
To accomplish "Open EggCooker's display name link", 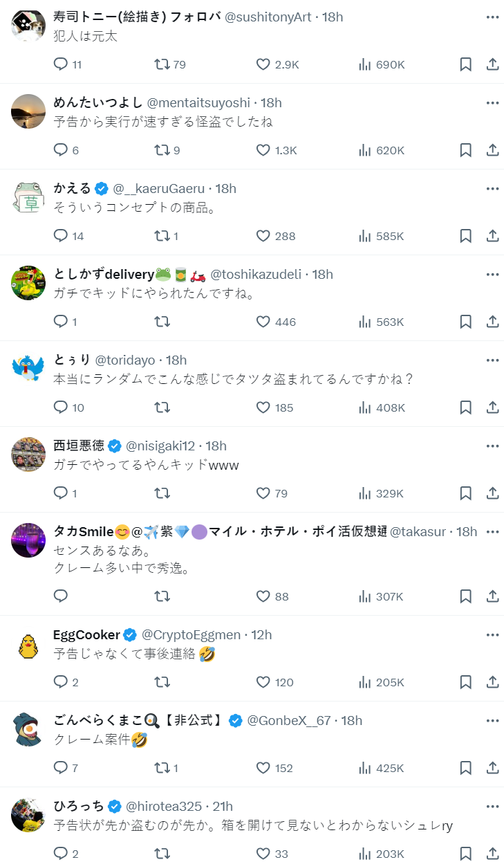I will [86, 635].
